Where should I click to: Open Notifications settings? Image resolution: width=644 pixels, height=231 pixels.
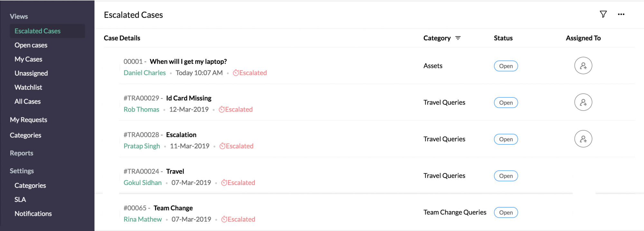(33, 214)
